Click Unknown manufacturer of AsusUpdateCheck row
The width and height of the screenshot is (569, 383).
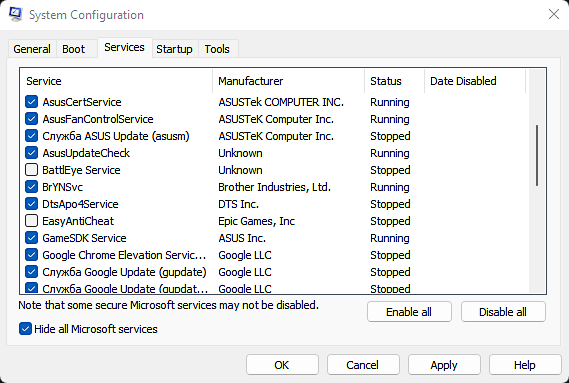(240, 153)
